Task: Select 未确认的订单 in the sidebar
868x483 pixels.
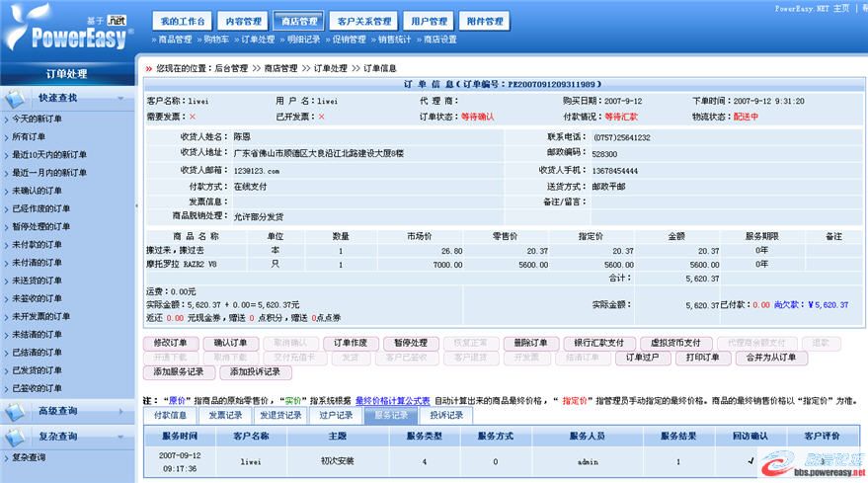Action: (37, 191)
